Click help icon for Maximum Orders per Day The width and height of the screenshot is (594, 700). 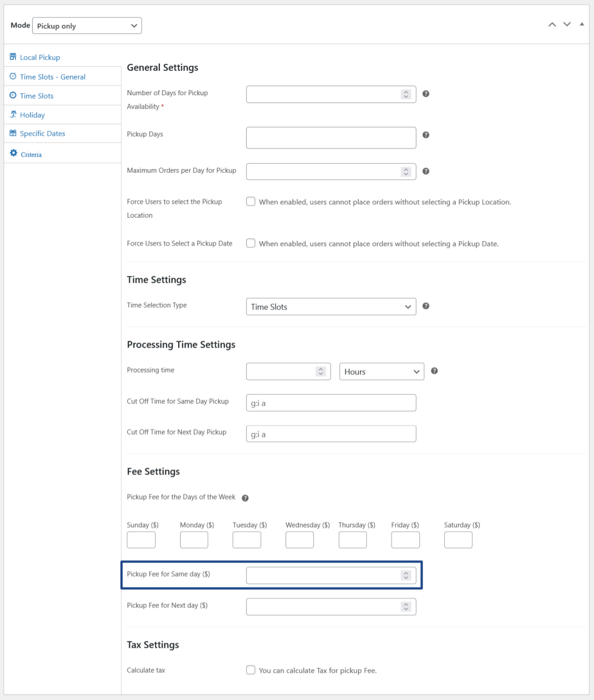point(425,171)
